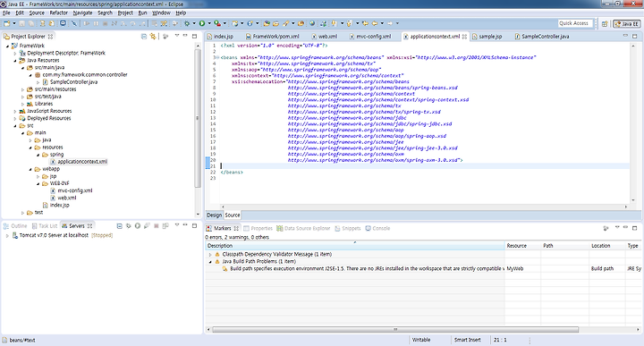Open the Data Source Explorer tab

303,228
